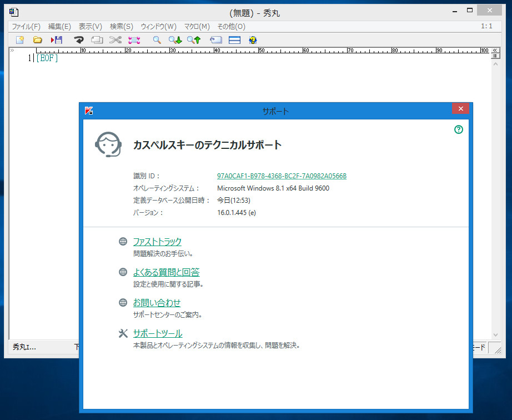Cut text with the scissors icon
Viewport: 512px width, 420px height.
point(115,39)
